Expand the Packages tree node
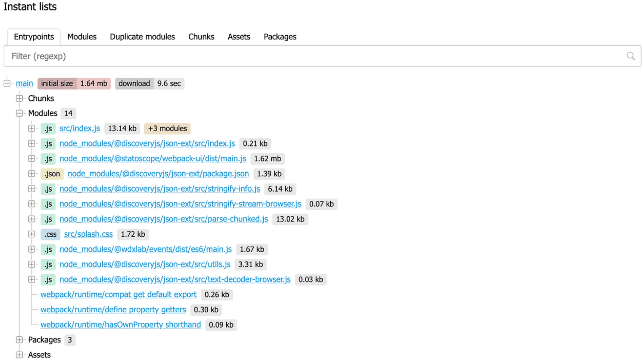Viewport: 644px width, 363px height. pyautogui.click(x=19, y=340)
